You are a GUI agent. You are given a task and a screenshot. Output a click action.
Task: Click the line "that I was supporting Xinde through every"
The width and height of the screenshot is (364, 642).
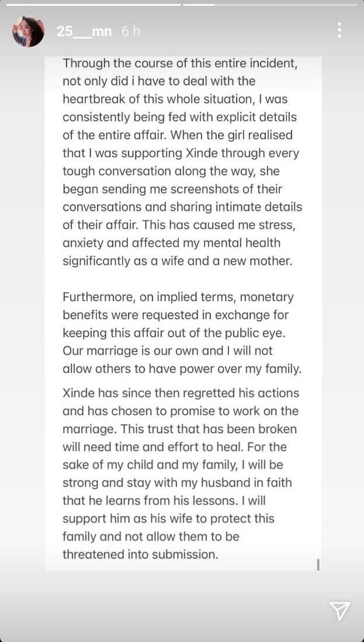click(x=181, y=153)
